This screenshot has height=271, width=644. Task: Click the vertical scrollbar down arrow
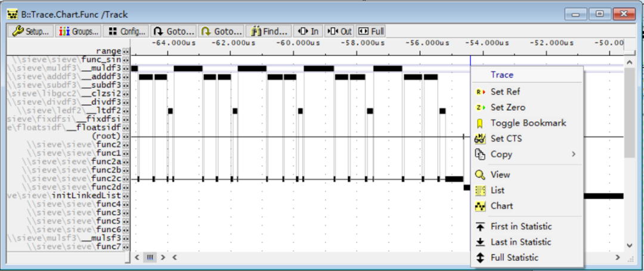(628, 245)
